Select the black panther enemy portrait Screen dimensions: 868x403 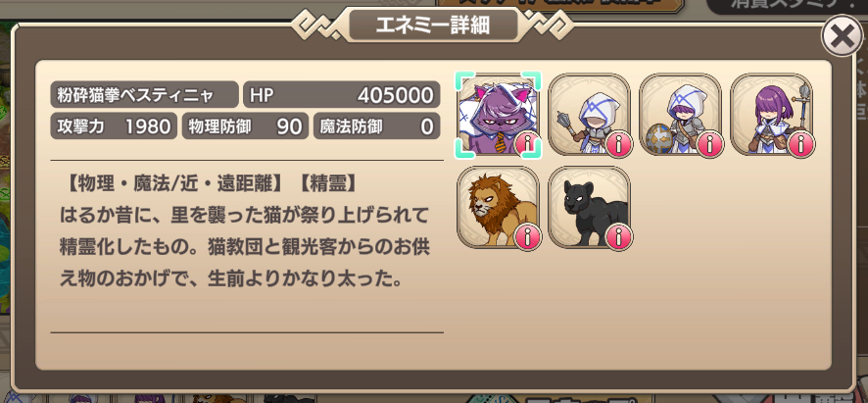[589, 207]
